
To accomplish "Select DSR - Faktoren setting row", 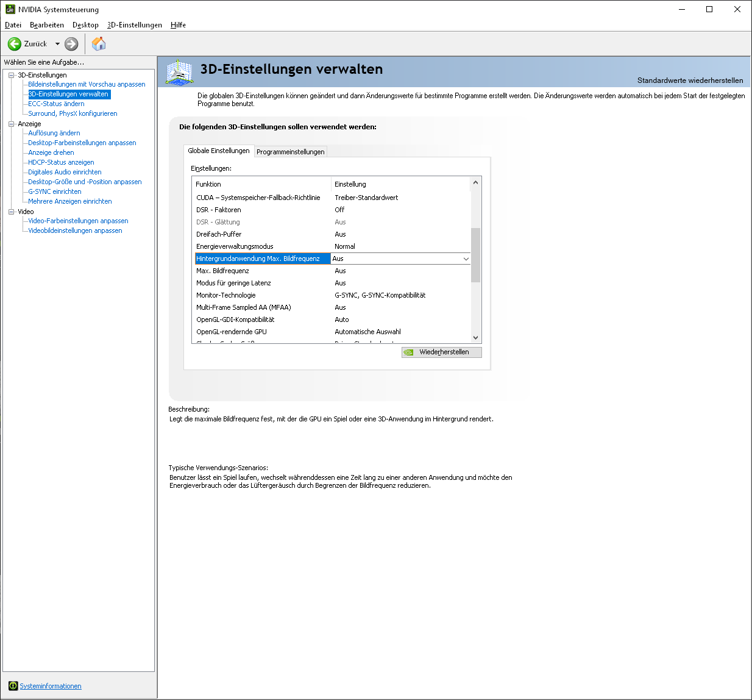I will pyautogui.click(x=332, y=210).
